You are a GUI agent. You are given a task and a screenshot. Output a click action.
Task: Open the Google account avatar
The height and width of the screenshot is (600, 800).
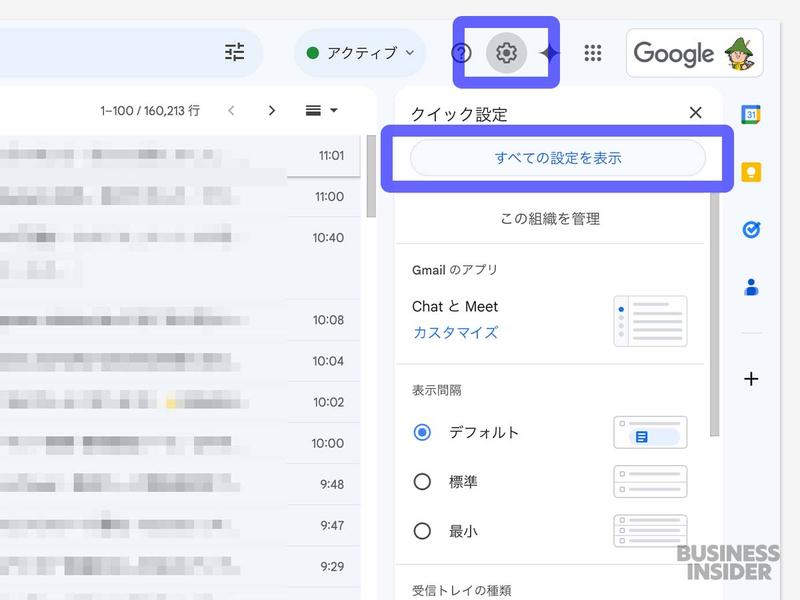click(739, 53)
